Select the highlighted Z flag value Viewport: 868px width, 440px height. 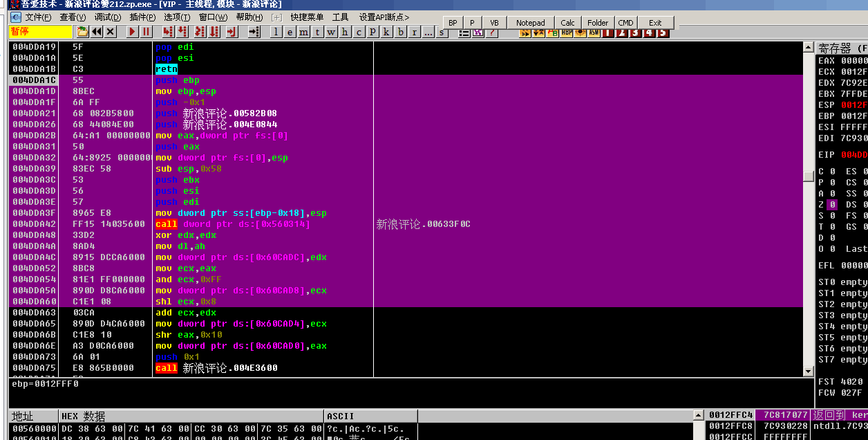(x=832, y=205)
